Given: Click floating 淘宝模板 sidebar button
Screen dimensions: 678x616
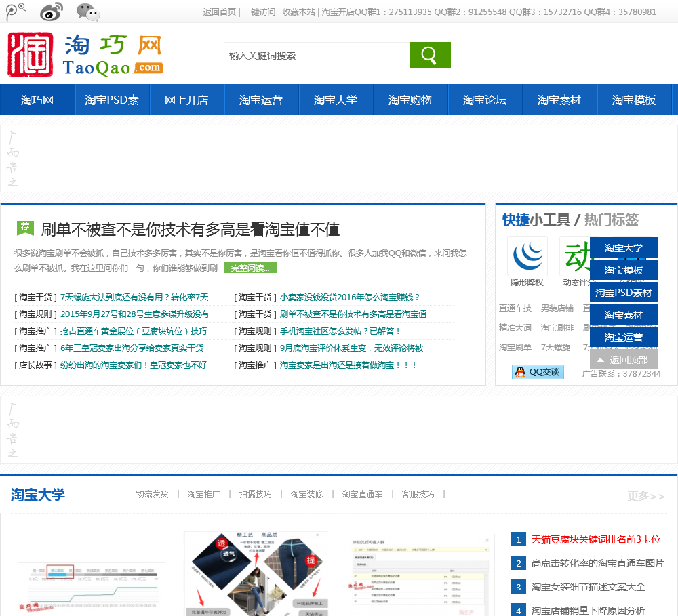Looking at the screenshot, I should coord(624,270).
